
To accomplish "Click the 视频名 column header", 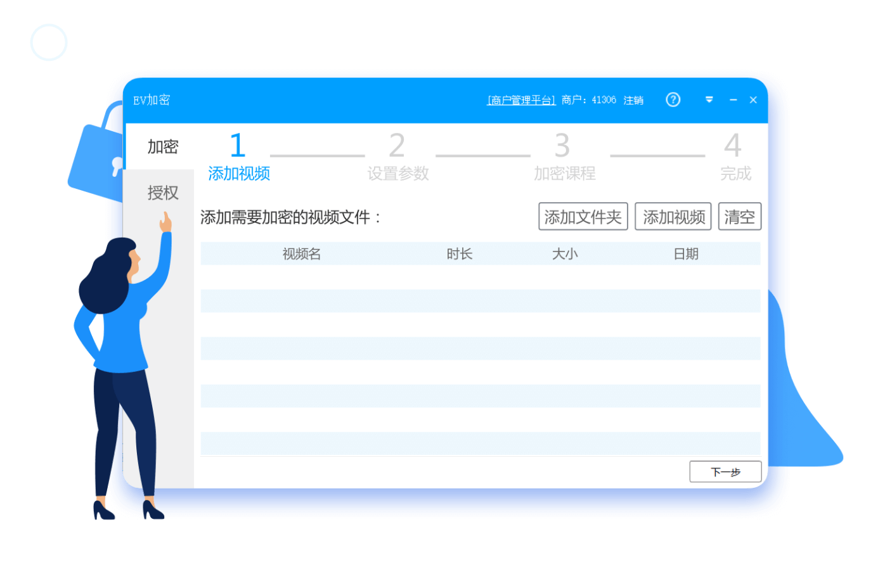I will (x=301, y=253).
